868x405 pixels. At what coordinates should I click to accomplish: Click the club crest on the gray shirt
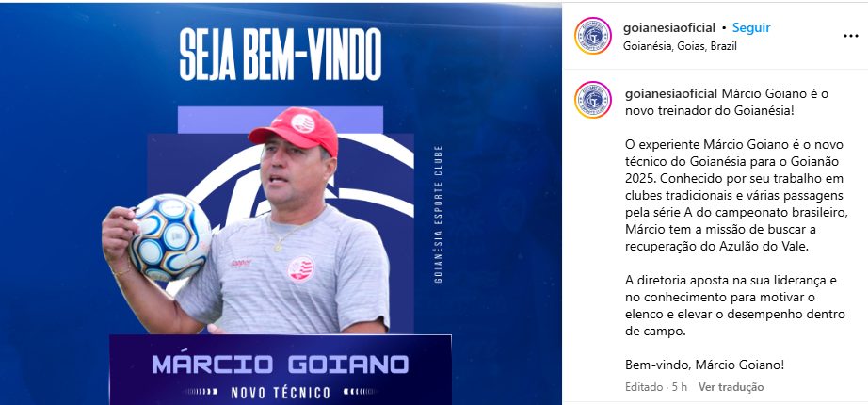pyautogui.click(x=301, y=269)
